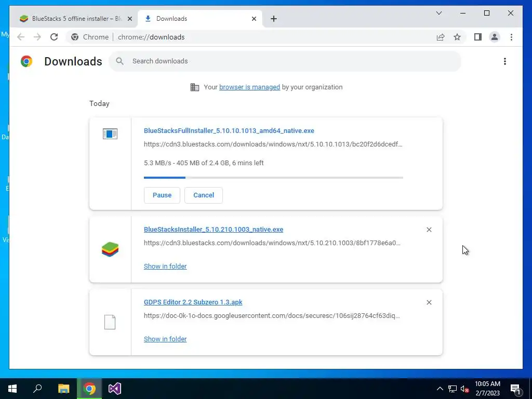Click the network icon in system tray
This screenshot has width=532, height=399.
click(453, 389)
